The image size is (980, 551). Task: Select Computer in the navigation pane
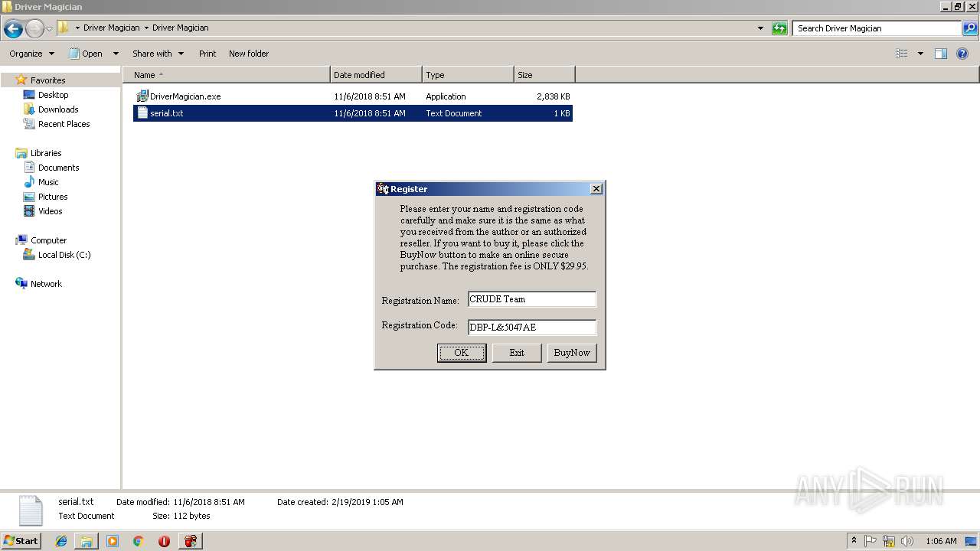click(48, 240)
